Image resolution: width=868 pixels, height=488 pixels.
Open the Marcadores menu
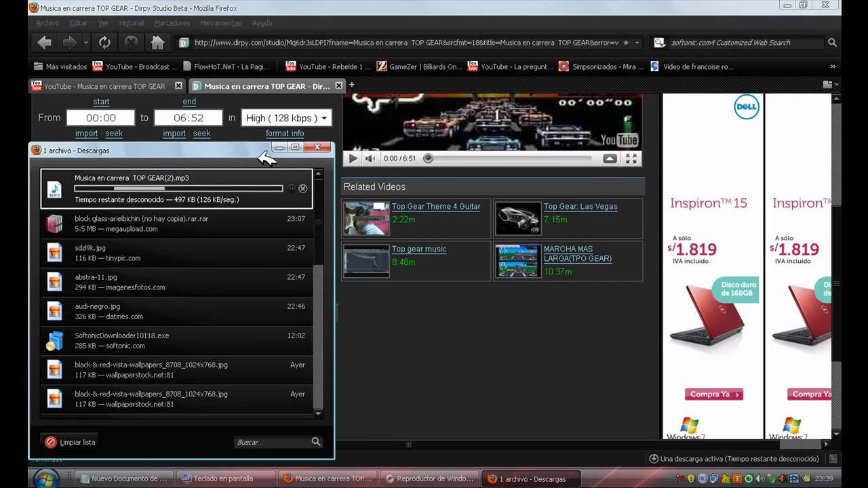(x=172, y=23)
